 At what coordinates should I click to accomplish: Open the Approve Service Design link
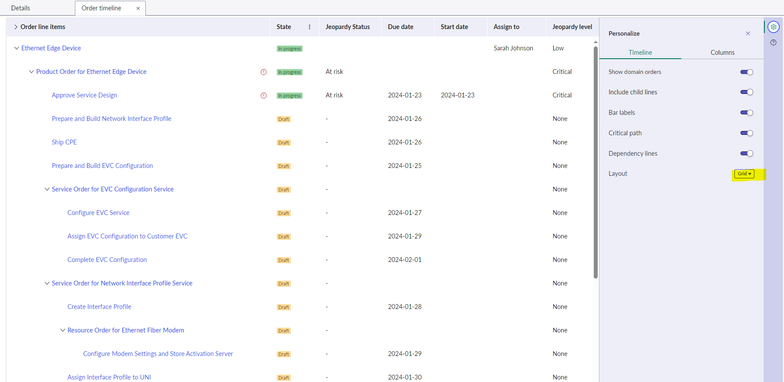click(84, 95)
